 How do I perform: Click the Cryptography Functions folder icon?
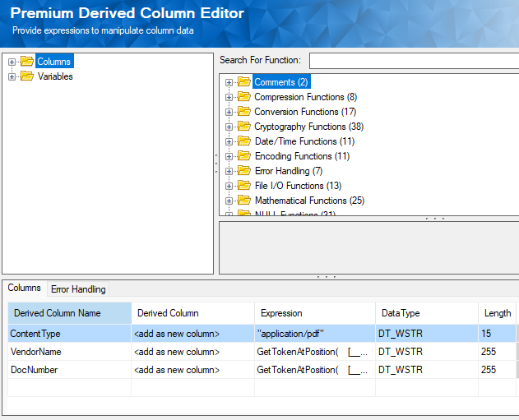tap(244, 127)
